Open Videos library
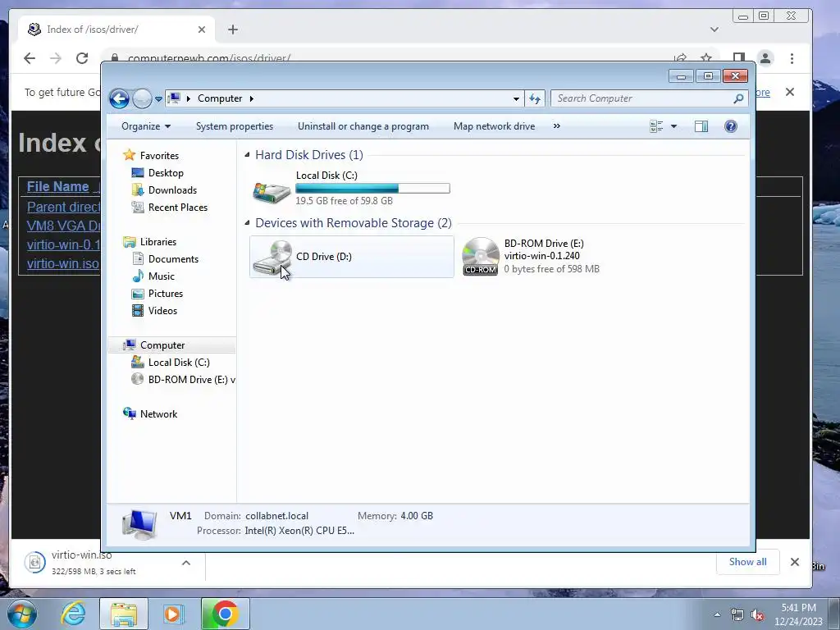The height and width of the screenshot is (630, 840). (x=162, y=311)
